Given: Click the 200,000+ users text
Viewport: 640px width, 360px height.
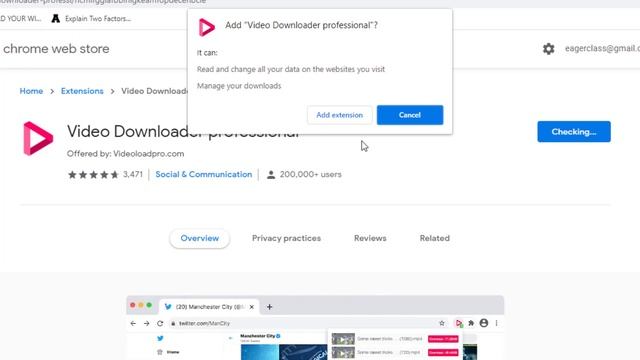Looking at the screenshot, I should coord(311,174).
